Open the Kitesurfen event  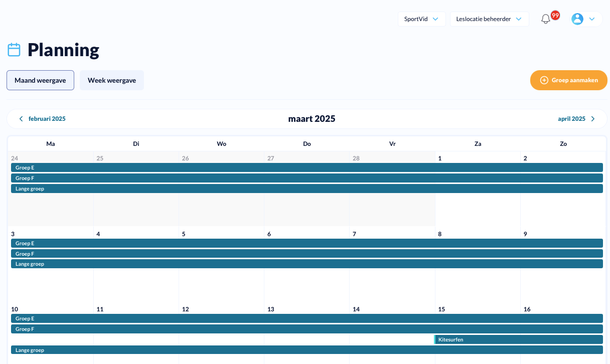click(518, 339)
